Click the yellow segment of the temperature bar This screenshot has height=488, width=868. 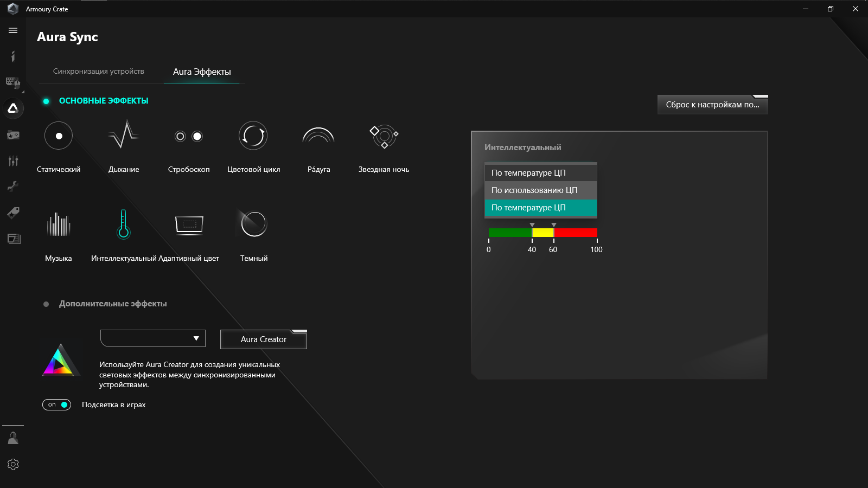(x=543, y=233)
